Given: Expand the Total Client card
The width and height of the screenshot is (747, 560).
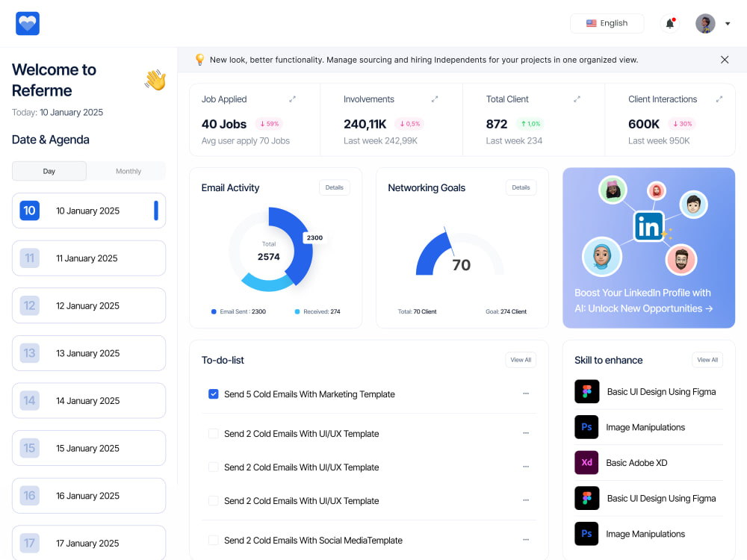Looking at the screenshot, I should point(577,99).
